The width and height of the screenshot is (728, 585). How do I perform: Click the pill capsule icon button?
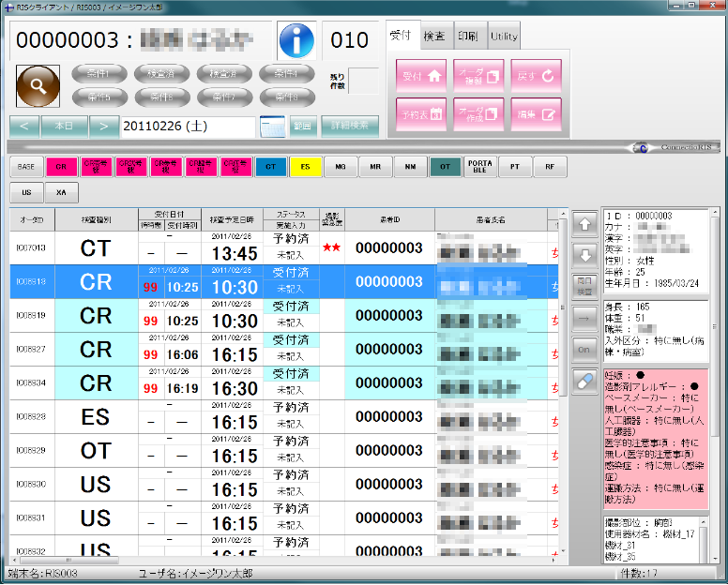tap(584, 381)
